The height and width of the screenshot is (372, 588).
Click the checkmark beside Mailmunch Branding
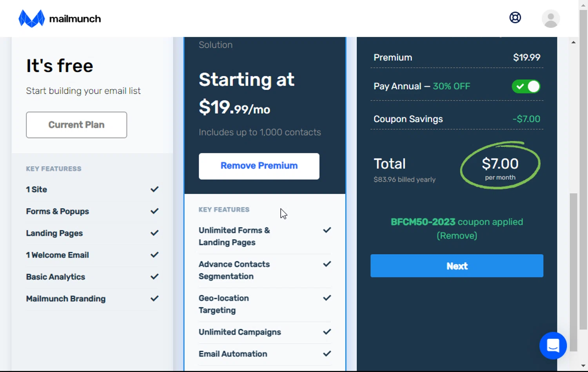pos(154,299)
